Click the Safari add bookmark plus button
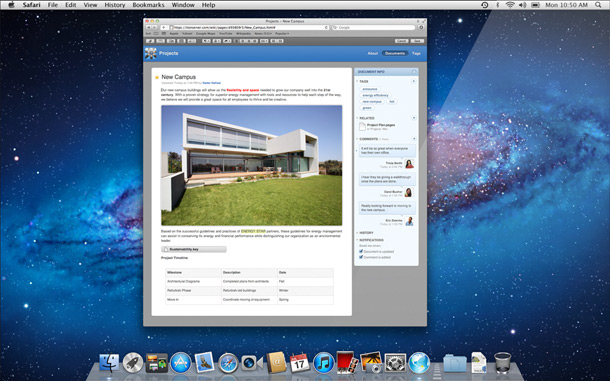This screenshot has height=381, width=610. (164, 28)
